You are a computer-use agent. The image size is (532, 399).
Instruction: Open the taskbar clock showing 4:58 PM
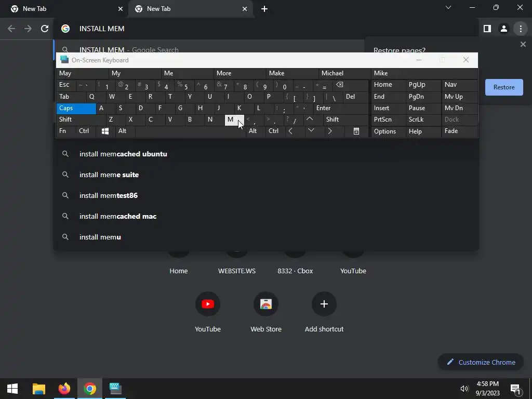coord(487,389)
